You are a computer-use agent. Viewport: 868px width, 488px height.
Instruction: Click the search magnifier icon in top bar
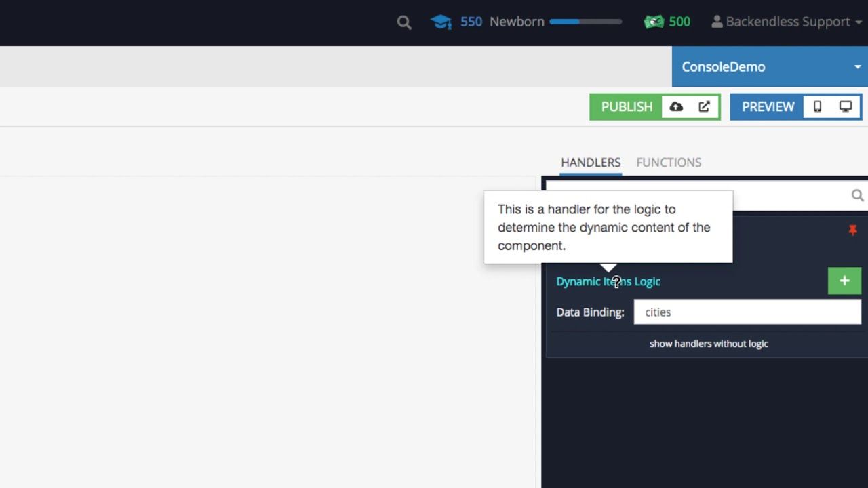coord(404,22)
